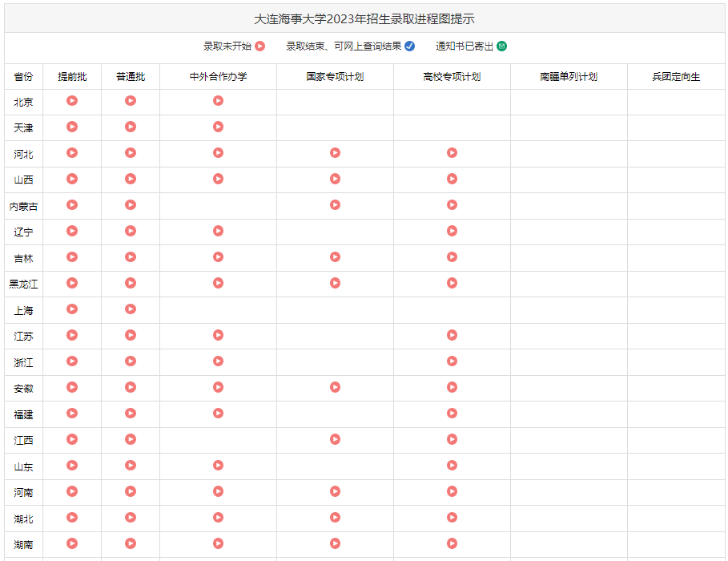
Task: Click 北京 提前批 status icon
Action: click(x=72, y=100)
